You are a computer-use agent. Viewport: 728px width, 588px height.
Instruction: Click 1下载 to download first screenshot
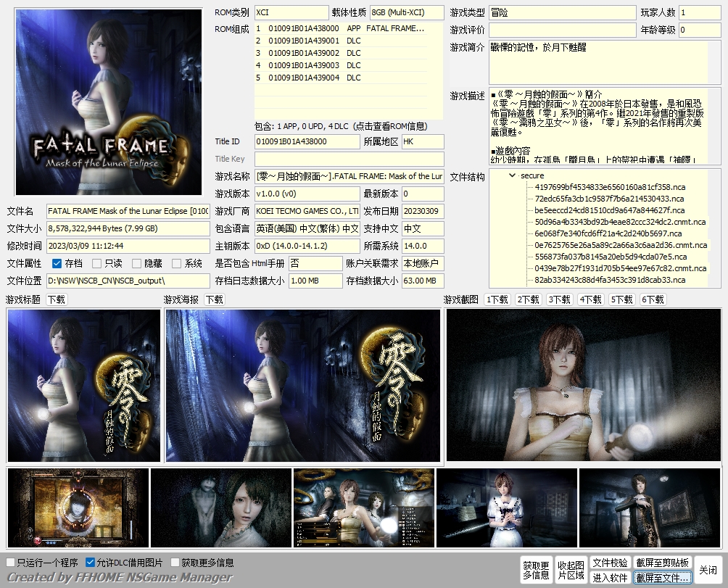(x=496, y=299)
